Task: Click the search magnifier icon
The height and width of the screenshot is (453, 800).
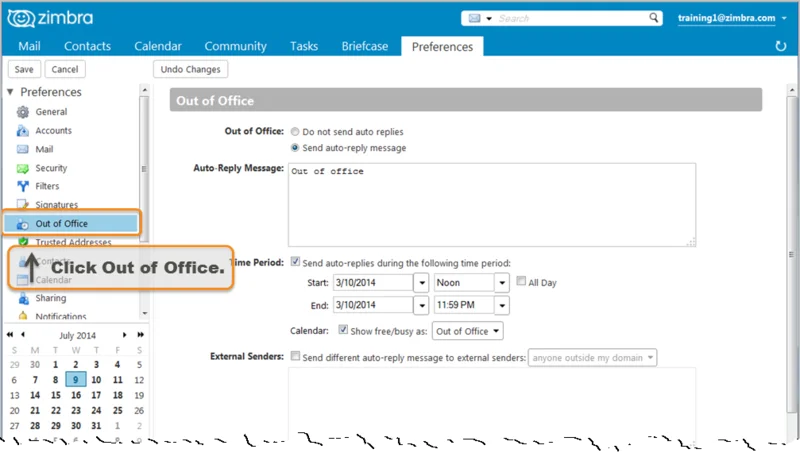Action: (x=654, y=18)
